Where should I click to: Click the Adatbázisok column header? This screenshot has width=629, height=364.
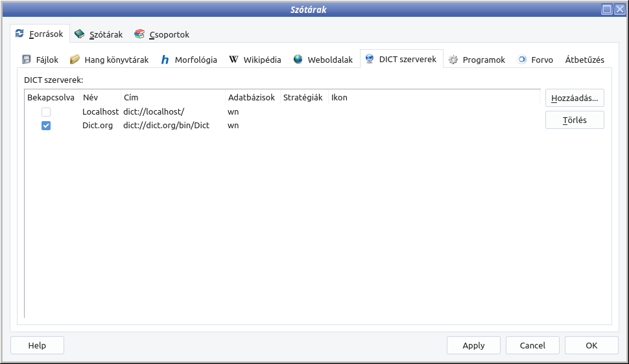pos(252,98)
